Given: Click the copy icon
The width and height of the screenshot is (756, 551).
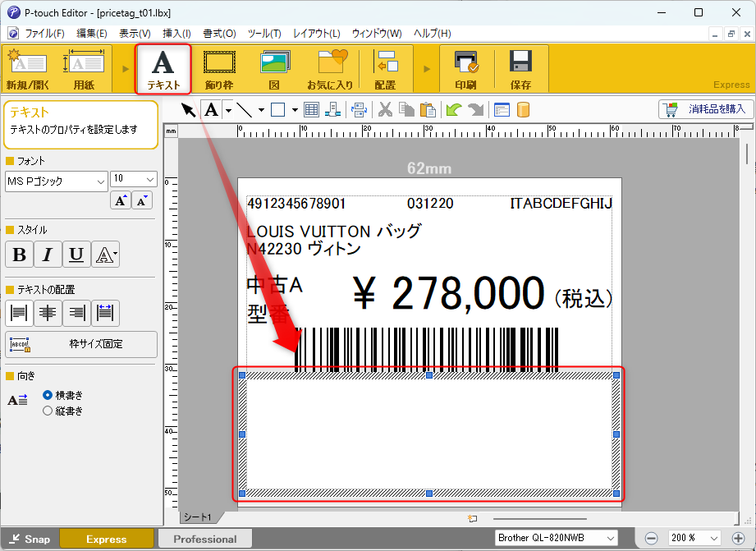Looking at the screenshot, I should [406, 110].
